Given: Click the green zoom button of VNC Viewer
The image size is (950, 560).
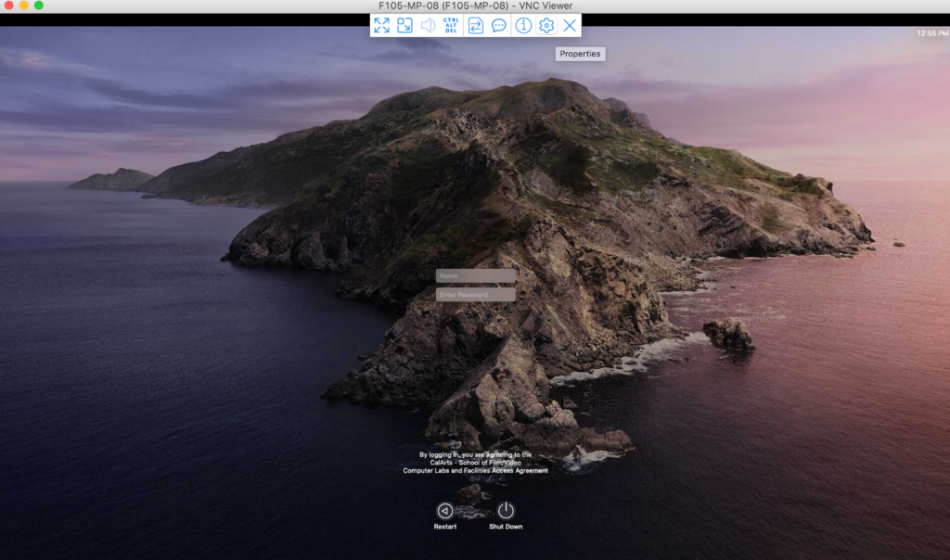Looking at the screenshot, I should tap(39, 6).
